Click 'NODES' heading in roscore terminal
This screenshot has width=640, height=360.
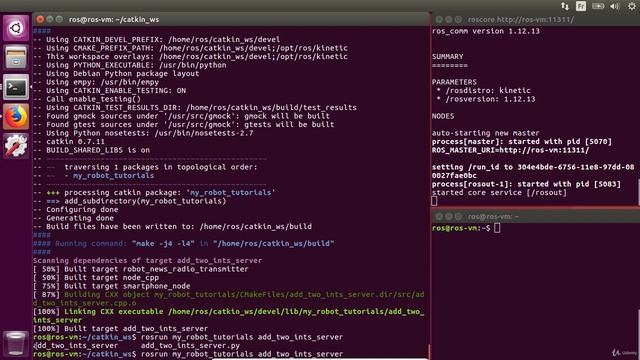coord(443,116)
